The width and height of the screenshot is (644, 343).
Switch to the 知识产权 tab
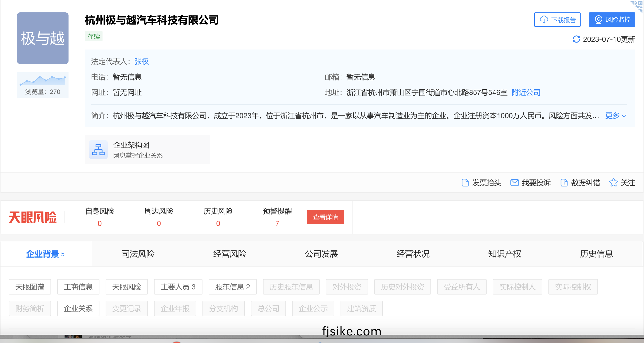505,254
